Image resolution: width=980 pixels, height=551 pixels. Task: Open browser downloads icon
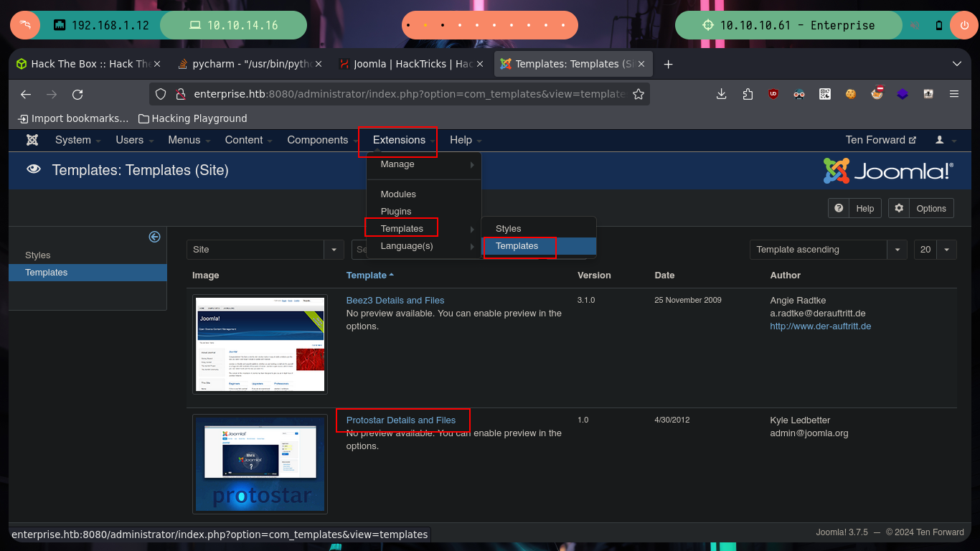coord(722,94)
